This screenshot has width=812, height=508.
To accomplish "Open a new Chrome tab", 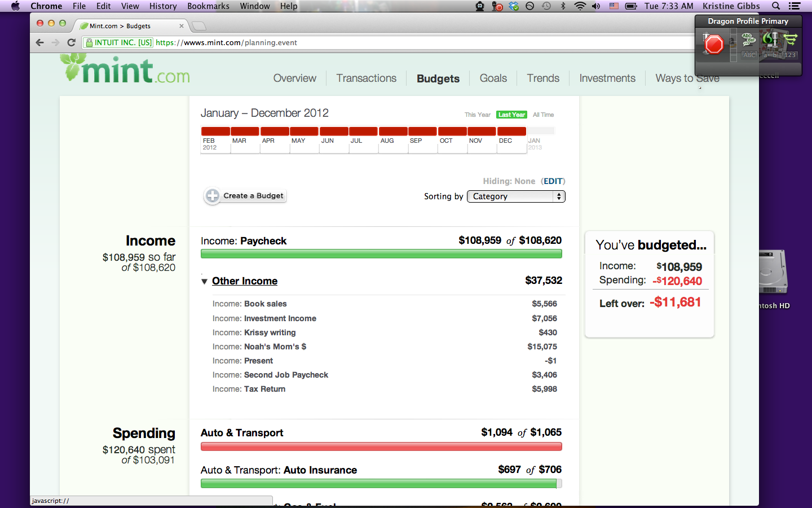I will point(199,26).
